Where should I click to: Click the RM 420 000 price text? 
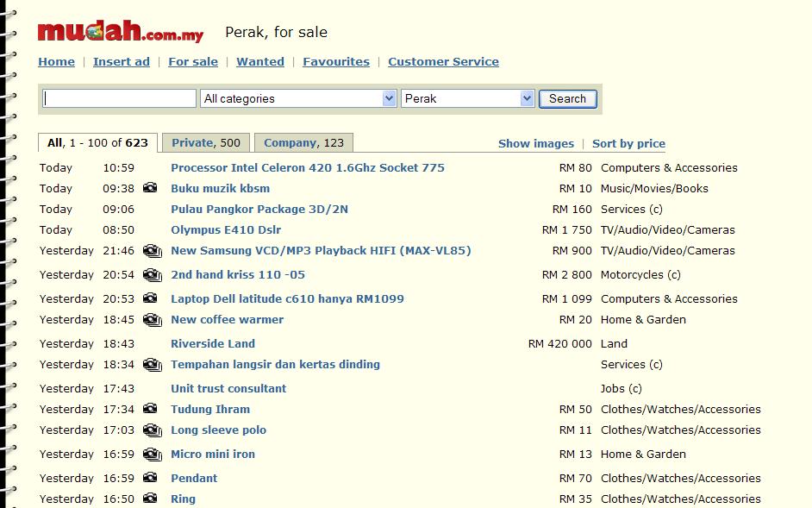click(559, 343)
